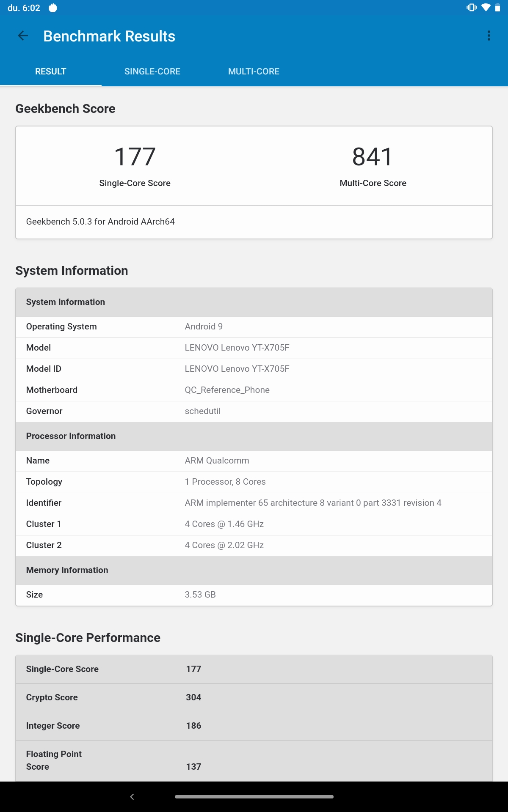Image resolution: width=508 pixels, height=812 pixels.
Task: Tap the Multi-Core Score label under 841
Action: point(373,183)
